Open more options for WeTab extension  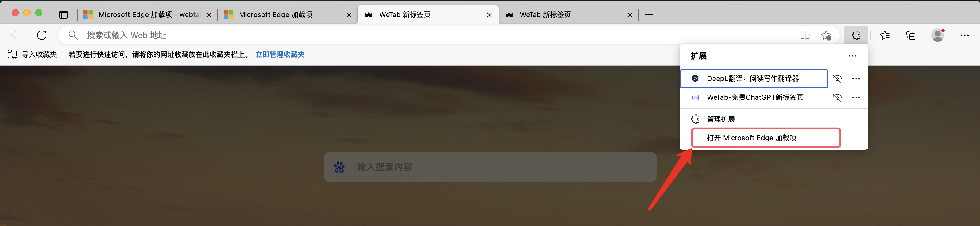[856, 97]
